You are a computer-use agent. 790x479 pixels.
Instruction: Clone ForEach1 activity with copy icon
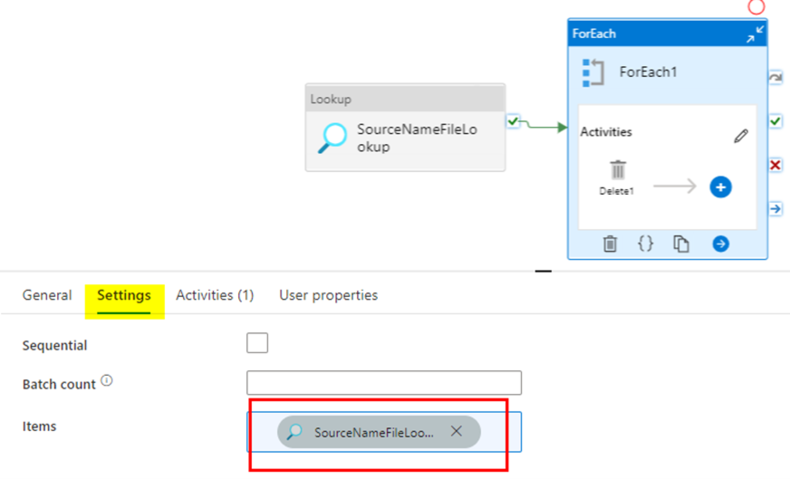pos(681,244)
